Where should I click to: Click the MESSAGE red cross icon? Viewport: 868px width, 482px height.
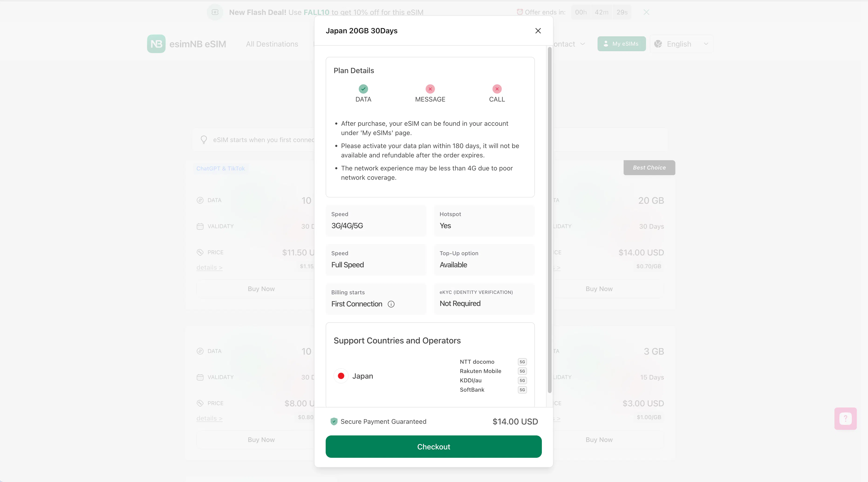430,89
